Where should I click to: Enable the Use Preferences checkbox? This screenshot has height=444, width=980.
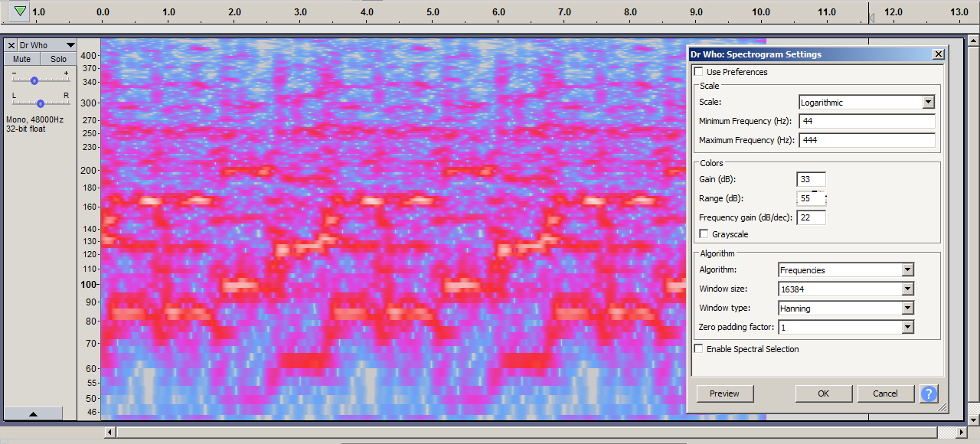(x=698, y=71)
